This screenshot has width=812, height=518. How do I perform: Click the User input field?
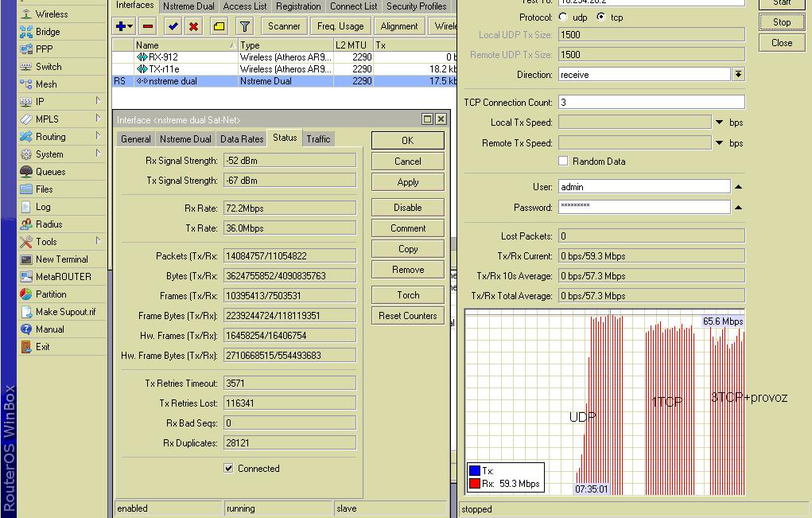644,187
